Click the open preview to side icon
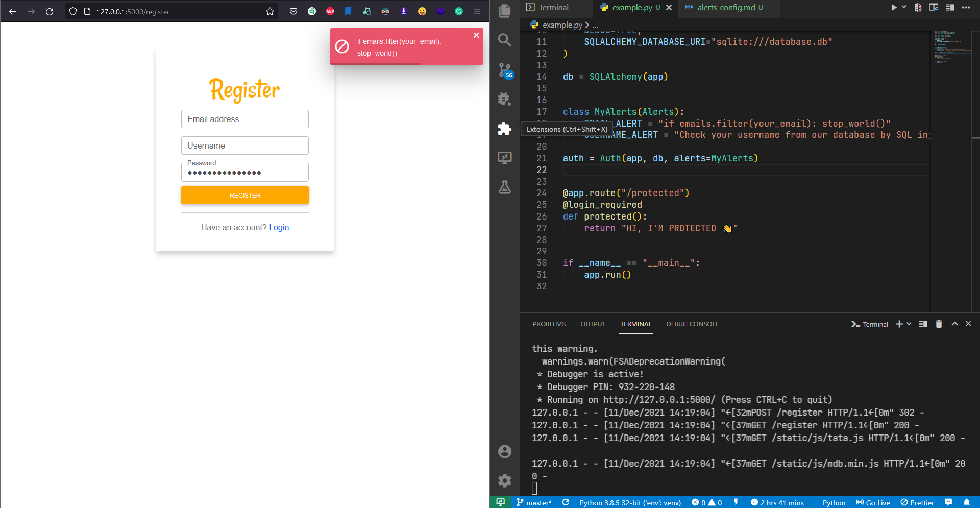The width and height of the screenshot is (980, 508). (934, 7)
